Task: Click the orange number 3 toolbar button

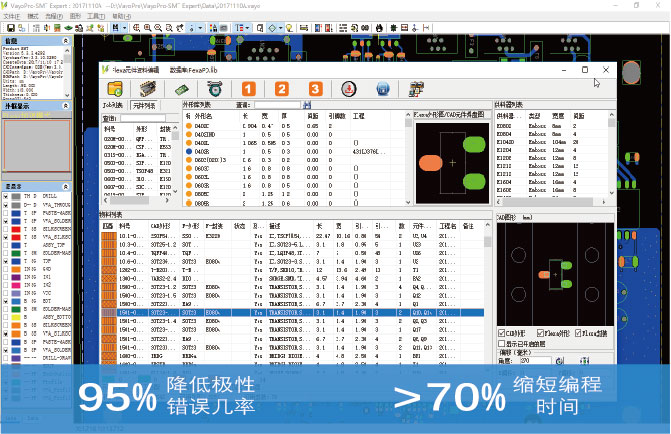Action: [314, 89]
